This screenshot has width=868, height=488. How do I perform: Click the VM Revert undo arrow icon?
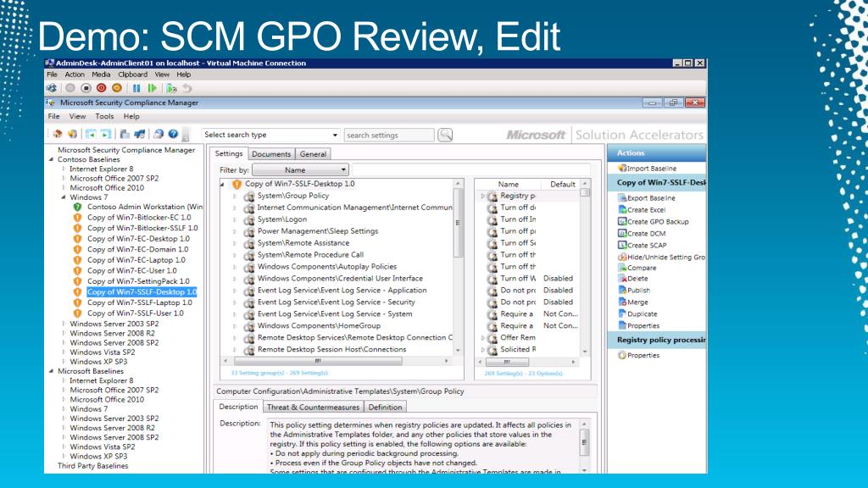point(187,88)
